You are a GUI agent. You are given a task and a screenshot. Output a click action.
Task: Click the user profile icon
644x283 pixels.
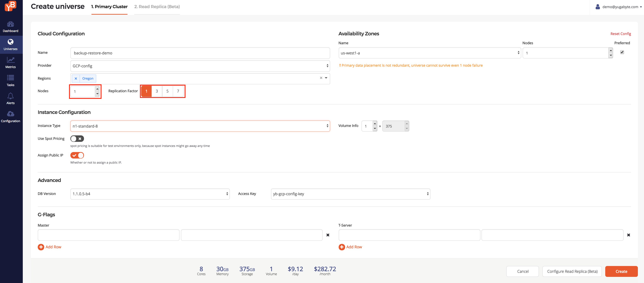(x=597, y=7)
